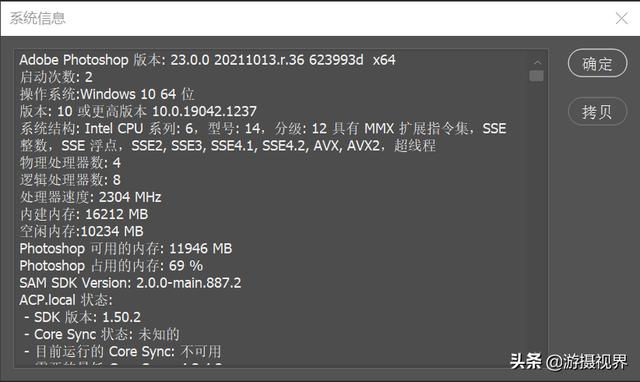Click the 处理器速度 2304 MHz line

91,197
